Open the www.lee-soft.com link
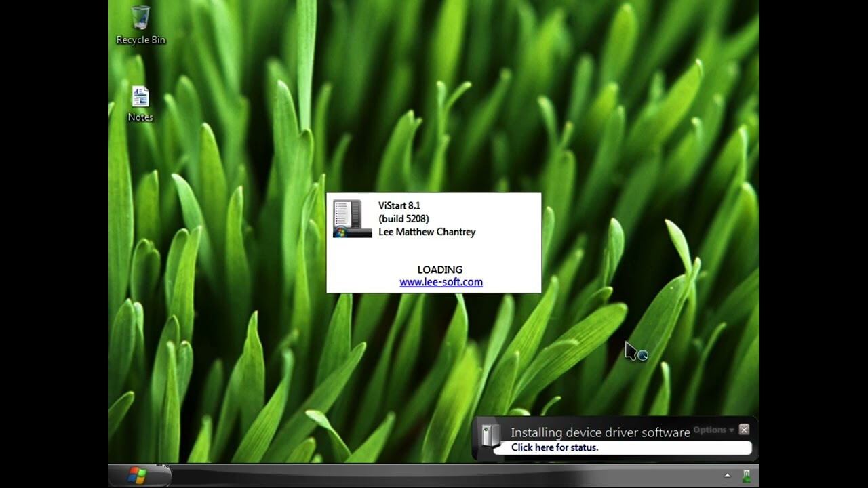868x488 pixels. click(x=441, y=283)
